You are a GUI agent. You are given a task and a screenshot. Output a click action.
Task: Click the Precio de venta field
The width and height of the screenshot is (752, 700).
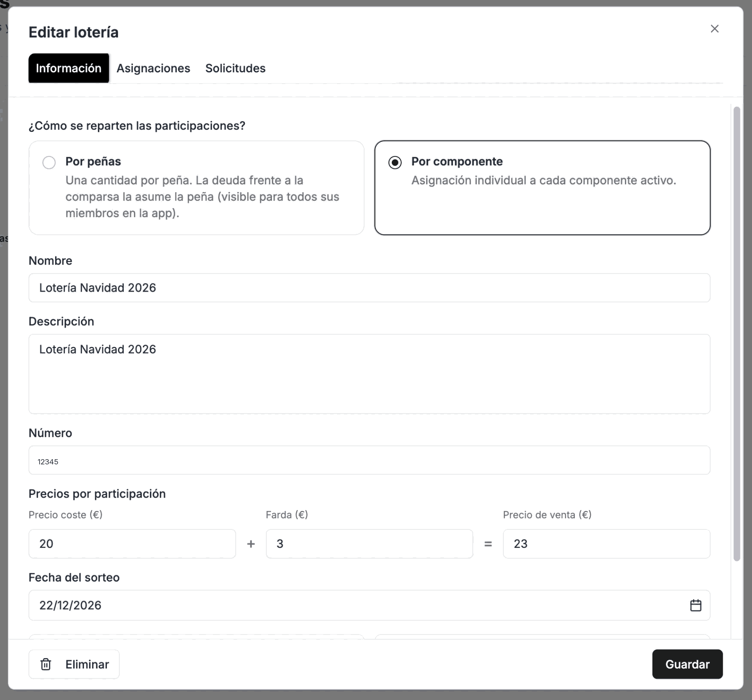tap(606, 544)
